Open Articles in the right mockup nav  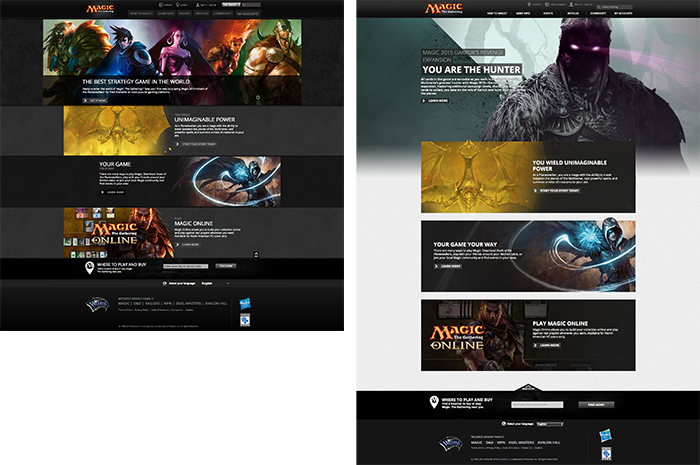573,13
